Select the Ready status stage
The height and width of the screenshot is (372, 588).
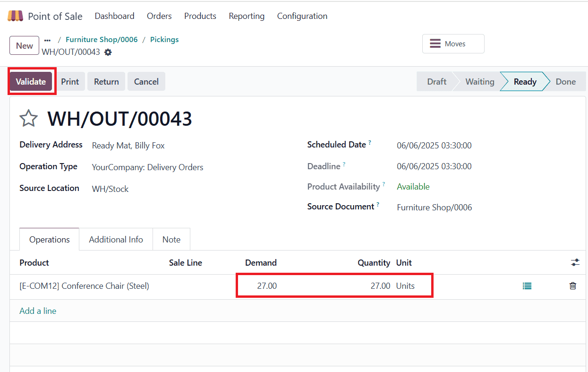coord(525,81)
